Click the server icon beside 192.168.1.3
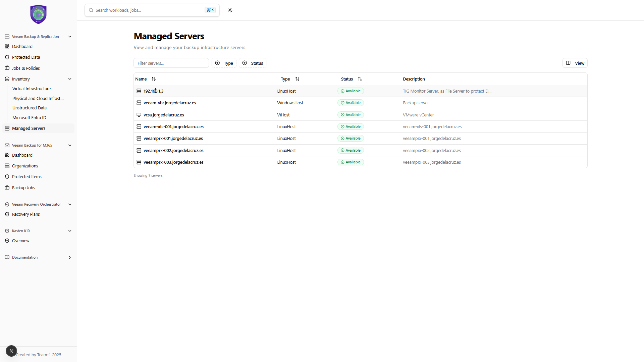 point(139,91)
